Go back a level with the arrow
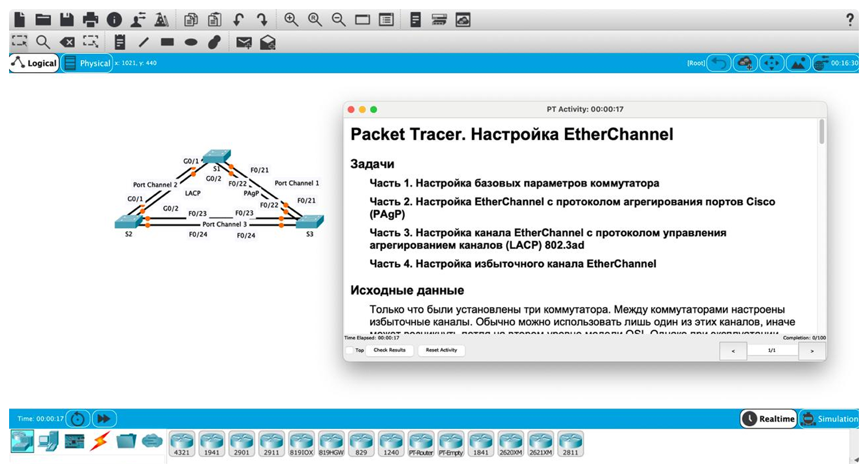868x473 pixels. (x=719, y=63)
